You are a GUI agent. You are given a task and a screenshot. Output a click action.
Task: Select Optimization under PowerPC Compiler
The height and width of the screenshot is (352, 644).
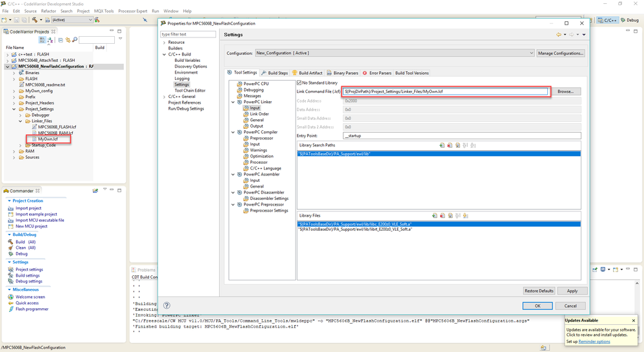tap(261, 156)
